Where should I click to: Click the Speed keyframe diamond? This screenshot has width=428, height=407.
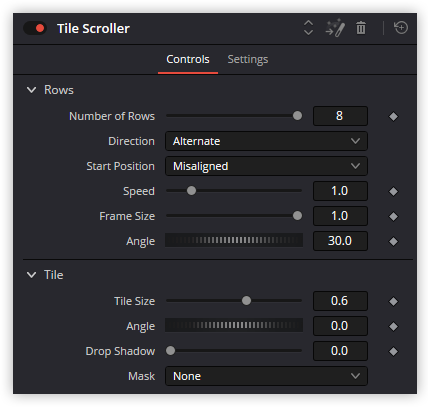coord(393,191)
